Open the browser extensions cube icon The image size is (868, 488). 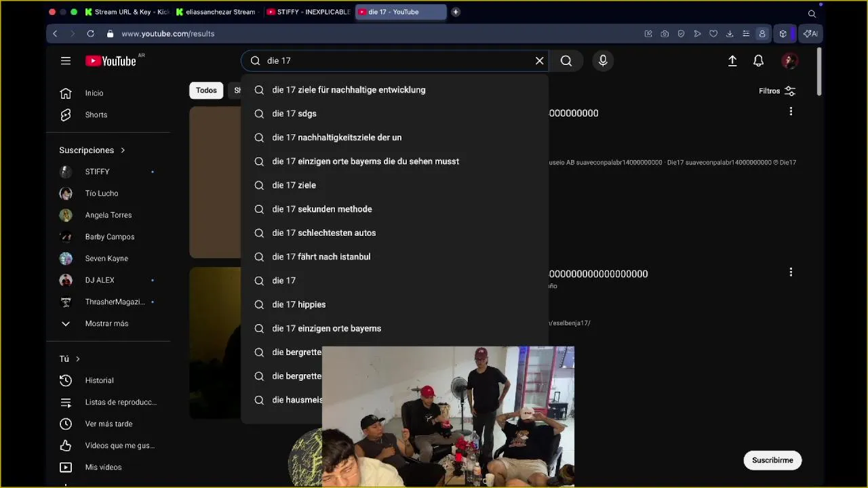coord(783,34)
